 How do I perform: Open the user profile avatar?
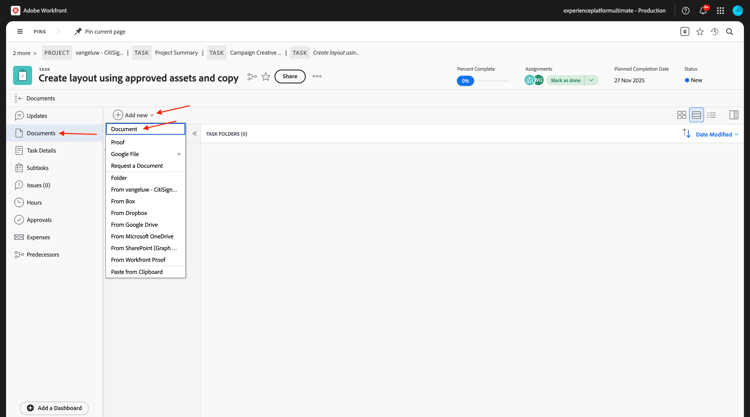tap(738, 11)
